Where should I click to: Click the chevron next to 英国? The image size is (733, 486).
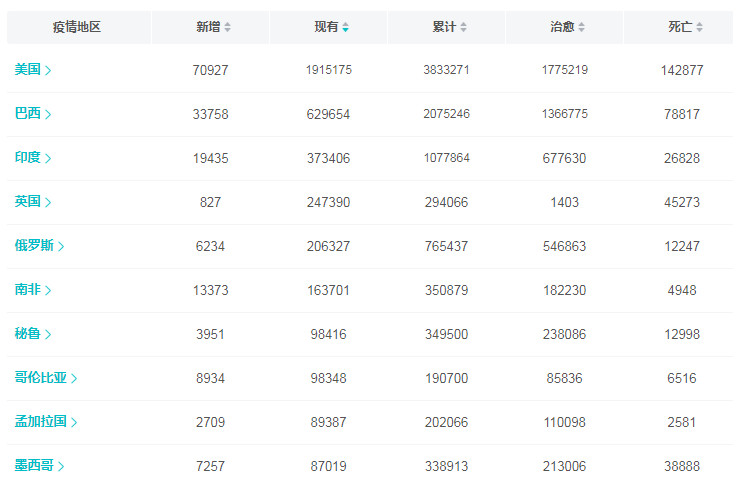48,202
